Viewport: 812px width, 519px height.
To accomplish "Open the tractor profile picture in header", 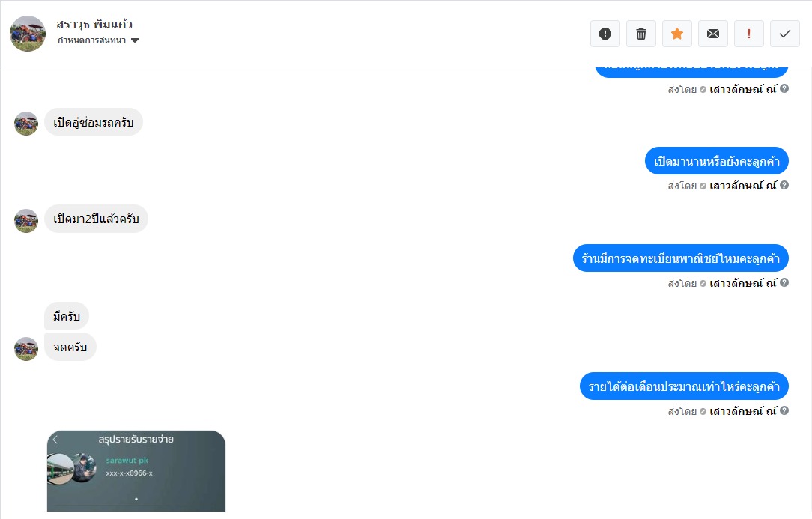I will point(28,34).
